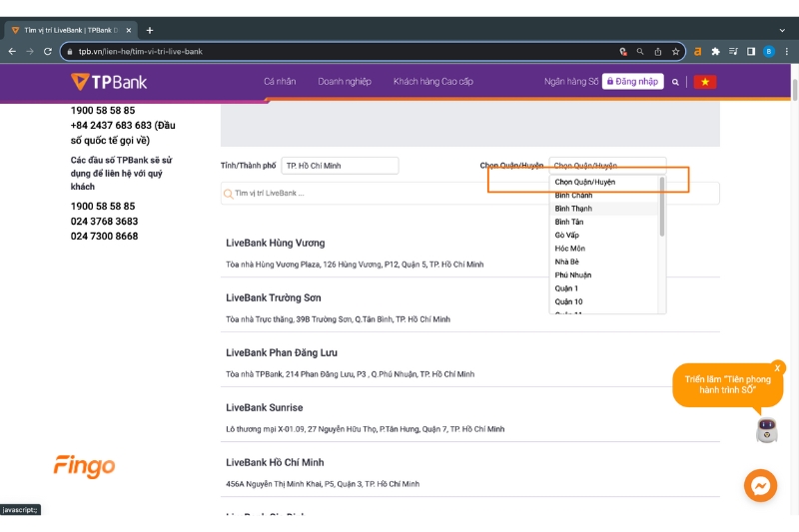
Task: Select Quận 10 option
Action: coord(604,301)
